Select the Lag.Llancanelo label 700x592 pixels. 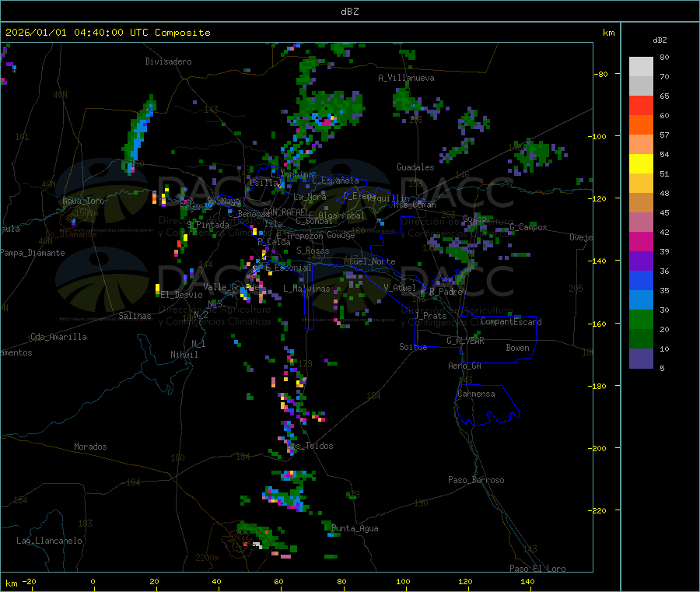(49, 541)
